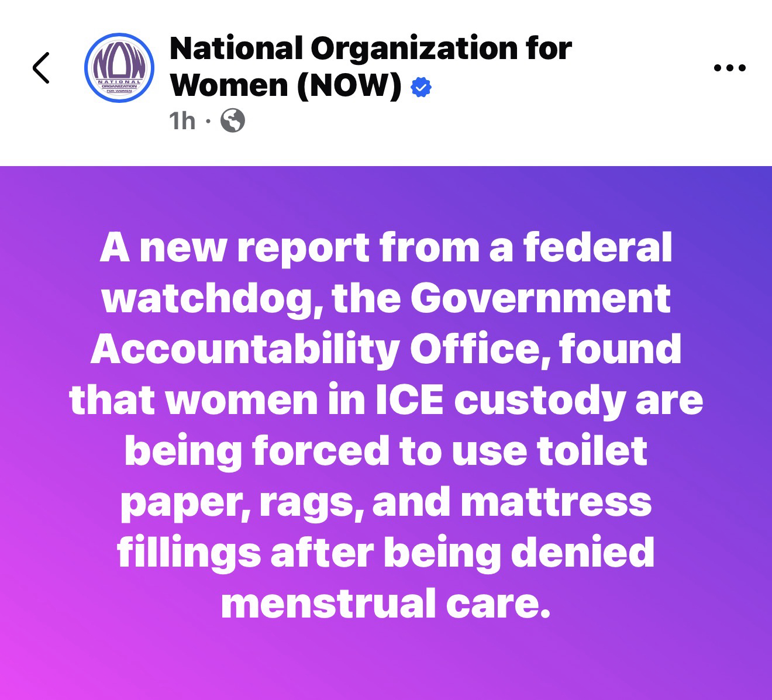Click the line "A new report from a federal"
Image resolution: width=772 pixels, height=700 pixels.
pos(386,248)
